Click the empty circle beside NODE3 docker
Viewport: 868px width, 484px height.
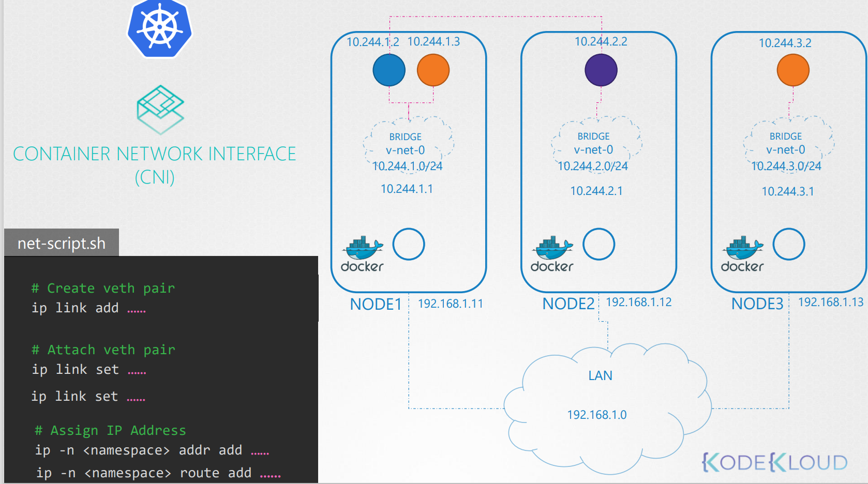pyautogui.click(x=789, y=244)
